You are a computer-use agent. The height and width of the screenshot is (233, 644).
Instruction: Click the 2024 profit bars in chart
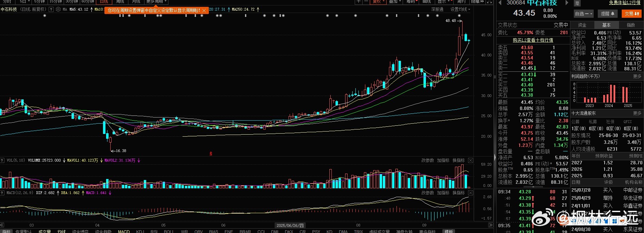(609, 94)
